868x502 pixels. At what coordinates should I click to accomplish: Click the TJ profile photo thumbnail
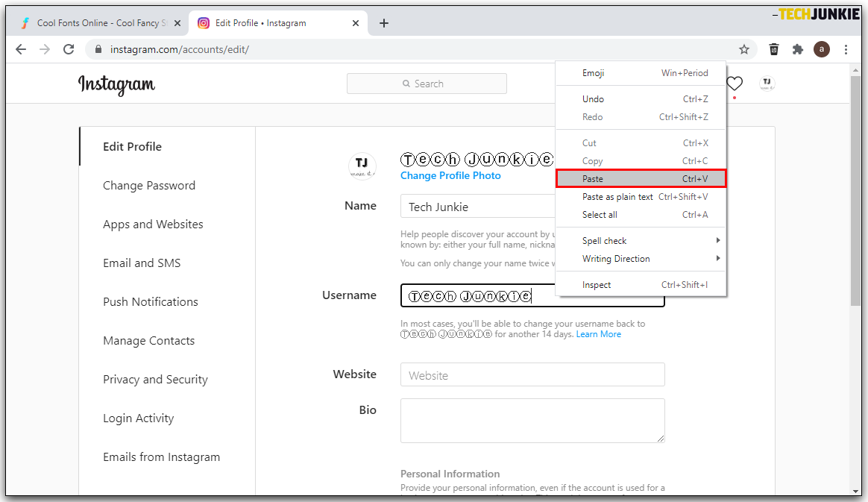(362, 166)
